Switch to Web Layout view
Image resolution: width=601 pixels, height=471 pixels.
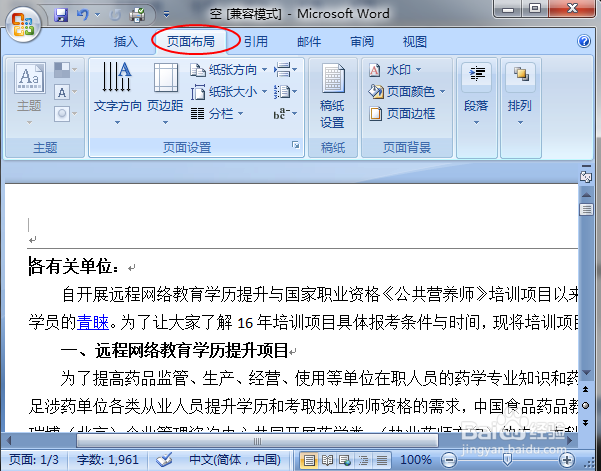[x=345, y=460]
